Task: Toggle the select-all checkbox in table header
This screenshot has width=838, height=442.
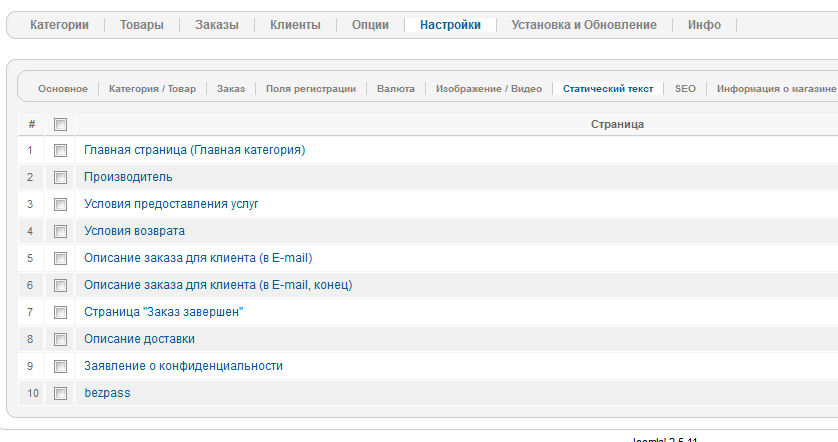Action: pyautogui.click(x=60, y=124)
